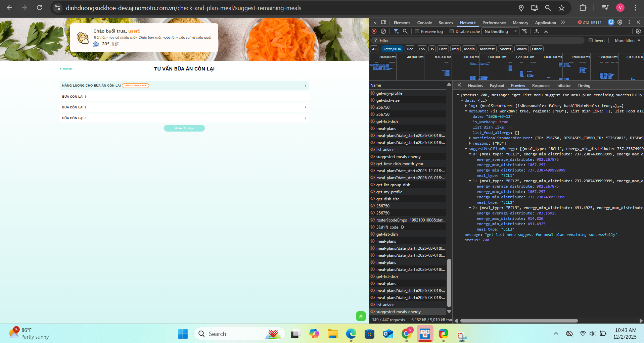Open DevTools customize three-dot menu
Image resolution: width=644 pixels, height=343 pixels.
pos(629,22)
